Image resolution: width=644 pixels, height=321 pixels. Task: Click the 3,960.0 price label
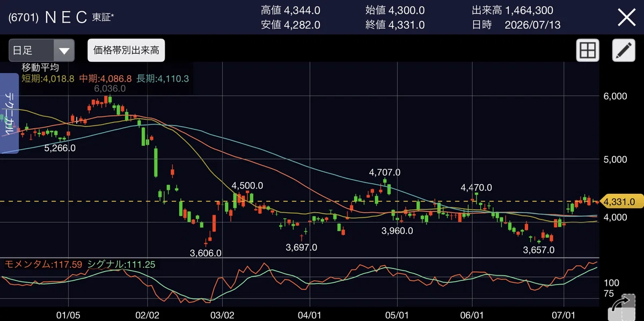point(397,231)
